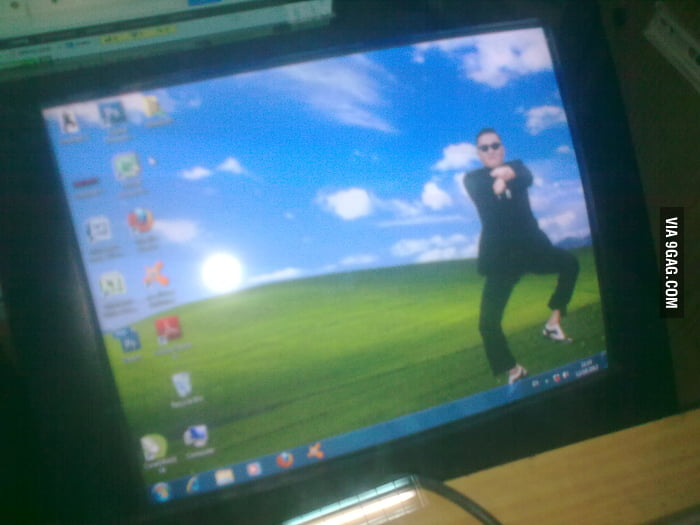Open the File Explorer folder in taskbar
Image resolution: width=700 pixels, height=525 pixels.
[x=224, y=476]
